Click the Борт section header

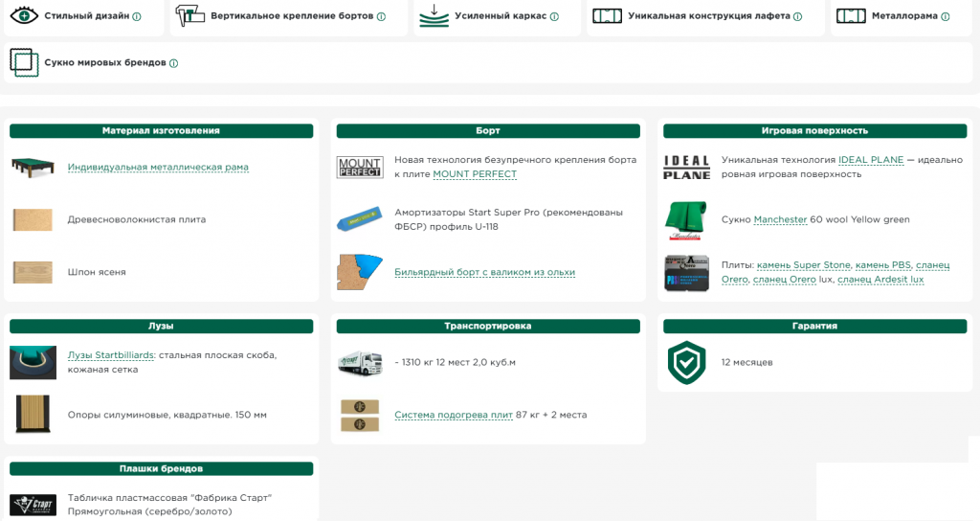tap(488, 130)
